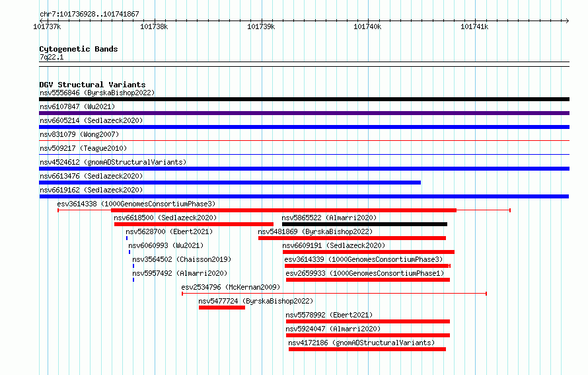Viewport: 588px width, 375px height.
Task: Click the 101738k ruler label
Action: (x=154, y=26)
